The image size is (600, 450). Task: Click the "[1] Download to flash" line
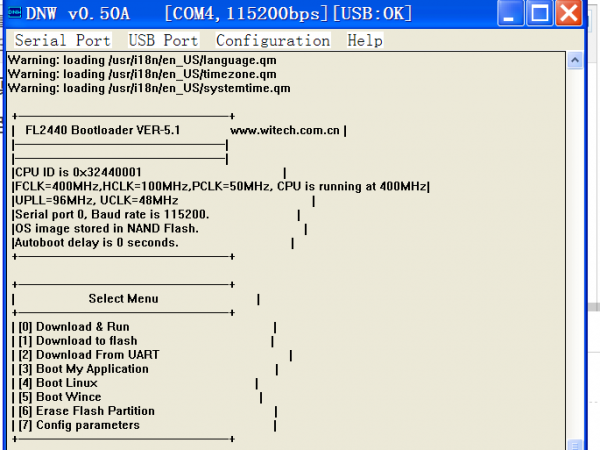[78, 341]
